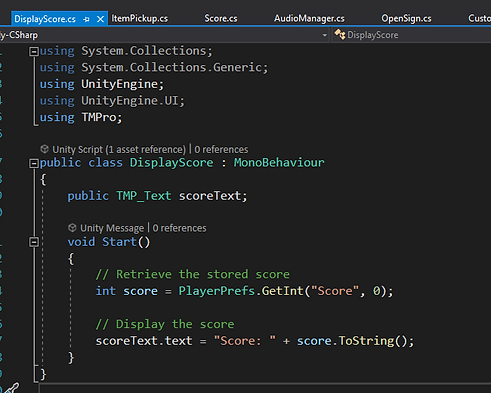Click the "using TMPro;" line
The width and height of the screenshot is (491, 393).
[x=81, y=117]
